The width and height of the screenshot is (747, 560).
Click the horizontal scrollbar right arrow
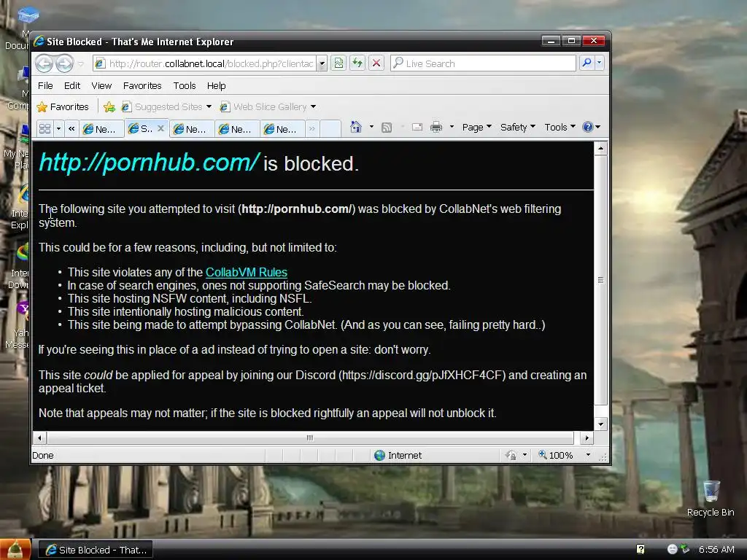[x=587, y=437]
